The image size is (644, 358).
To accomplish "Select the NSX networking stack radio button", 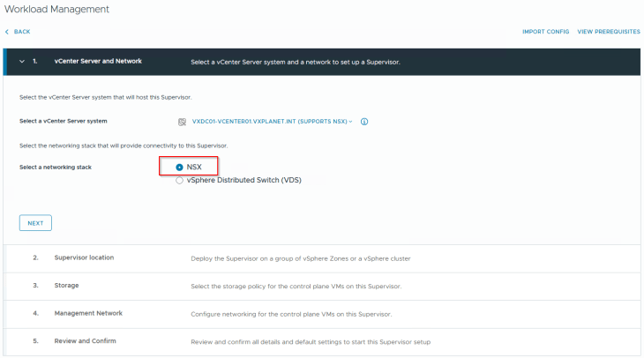I will (x=180, y=168).
